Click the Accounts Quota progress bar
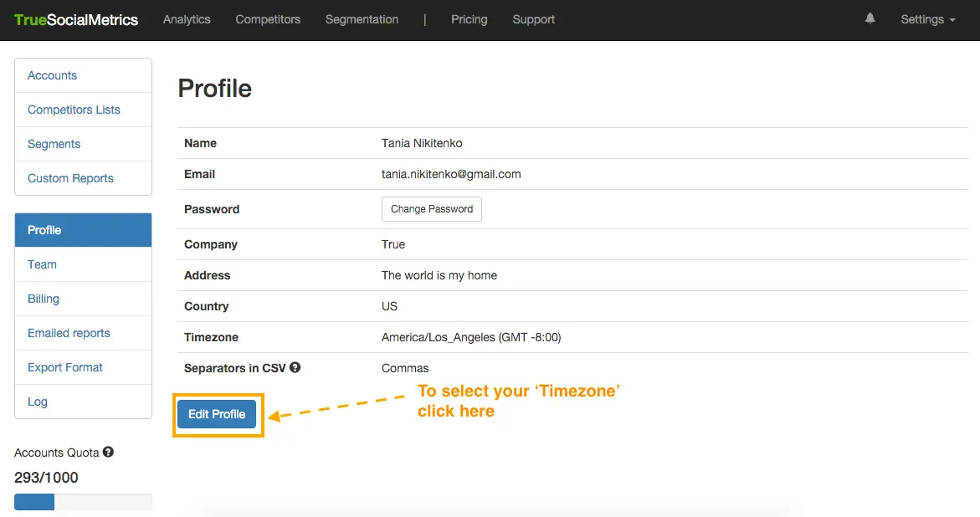 (83, 502)
